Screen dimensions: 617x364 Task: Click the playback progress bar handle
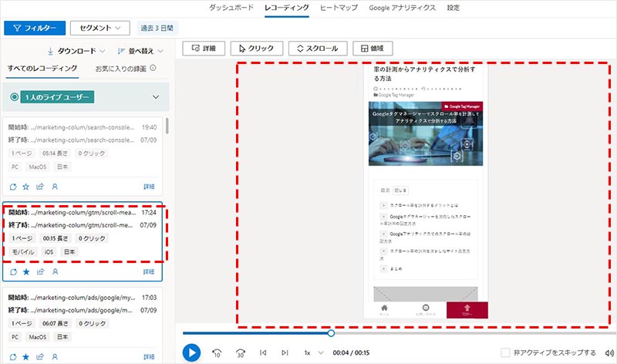(331, 333)
